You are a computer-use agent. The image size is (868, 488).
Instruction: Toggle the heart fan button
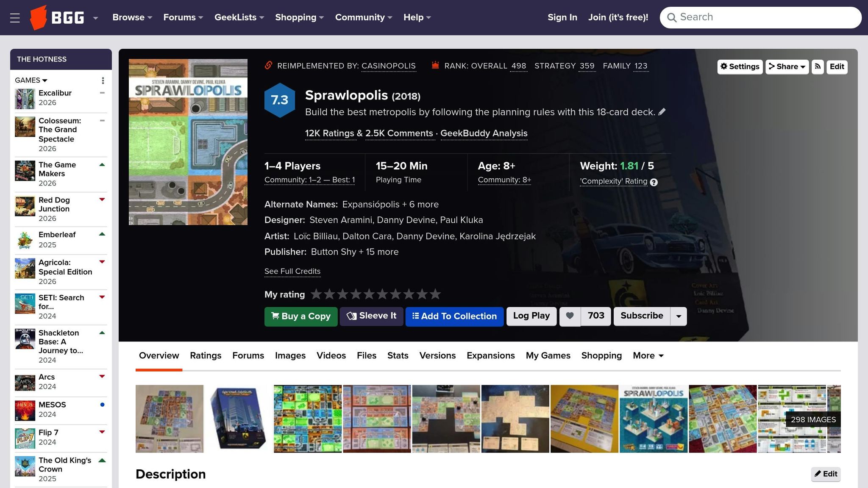click(x=570, y=316)
